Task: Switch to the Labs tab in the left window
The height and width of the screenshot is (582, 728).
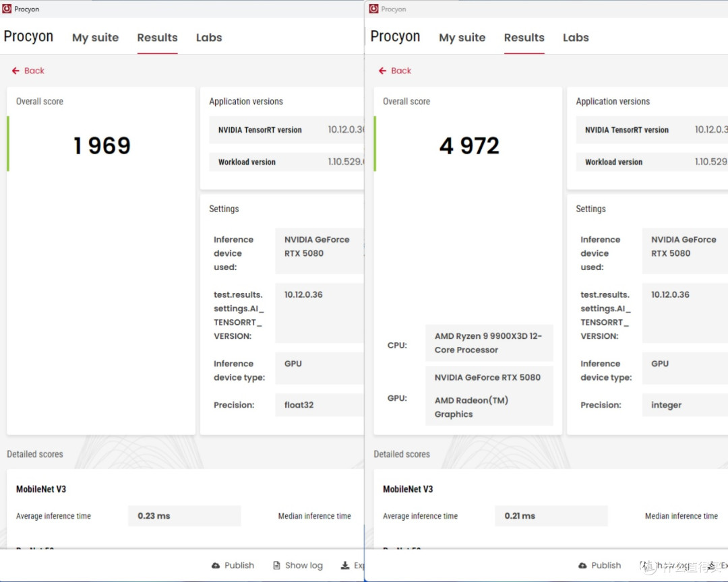Action: [209, 38]
